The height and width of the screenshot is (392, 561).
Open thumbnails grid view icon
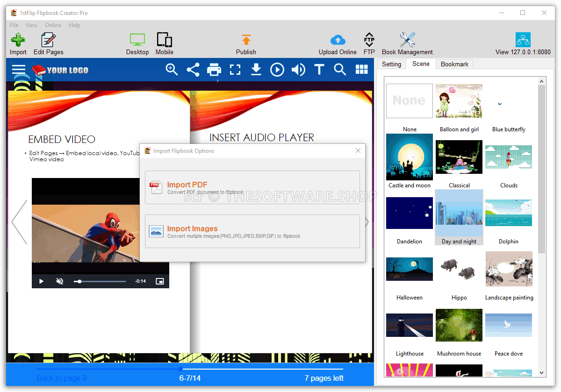coord(361,70)
